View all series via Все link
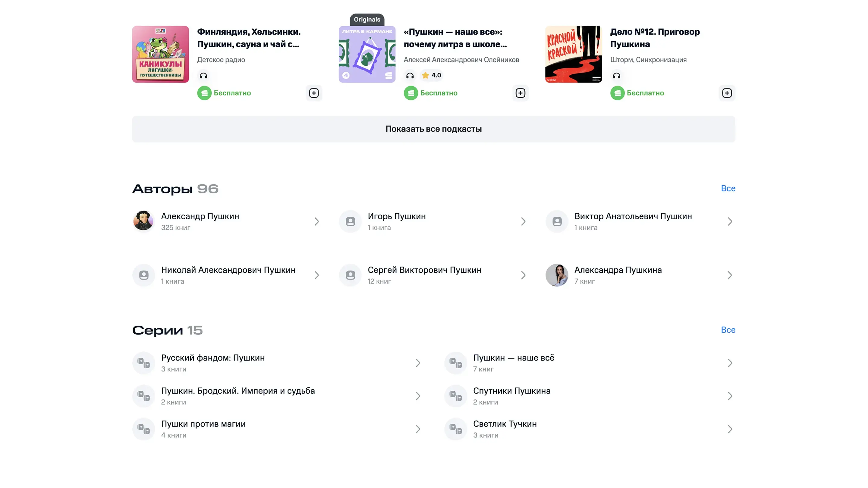 tap(728, 330)
